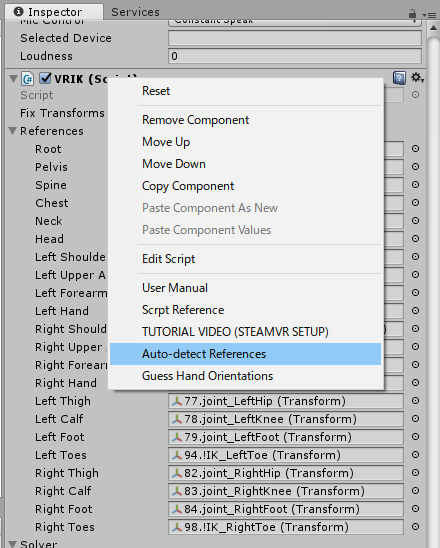Open the Inspector panel options menu
The width and height of the screenshot is (440, 548).
[x=429, y=15]
